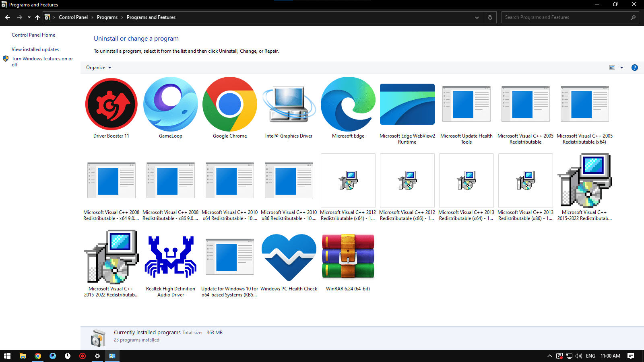Image resolution: width=644 pixels, height=362 pixels.
Task: Click the Programs and Features breadcrumb
Action: pyautogui.click(x=151, y=17)
